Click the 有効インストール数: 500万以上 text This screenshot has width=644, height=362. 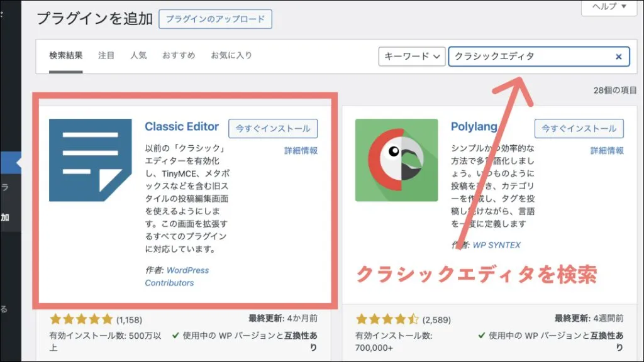[x=105, y=341]
